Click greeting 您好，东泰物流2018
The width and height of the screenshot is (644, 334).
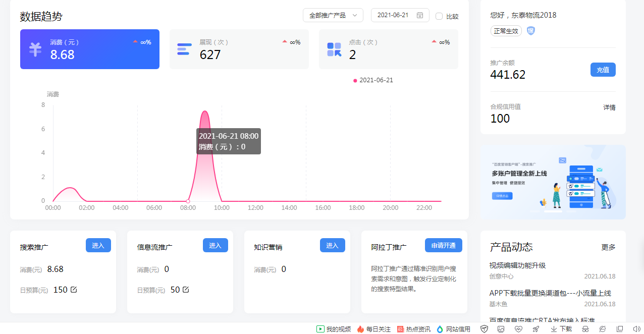(x=523, y=15)
